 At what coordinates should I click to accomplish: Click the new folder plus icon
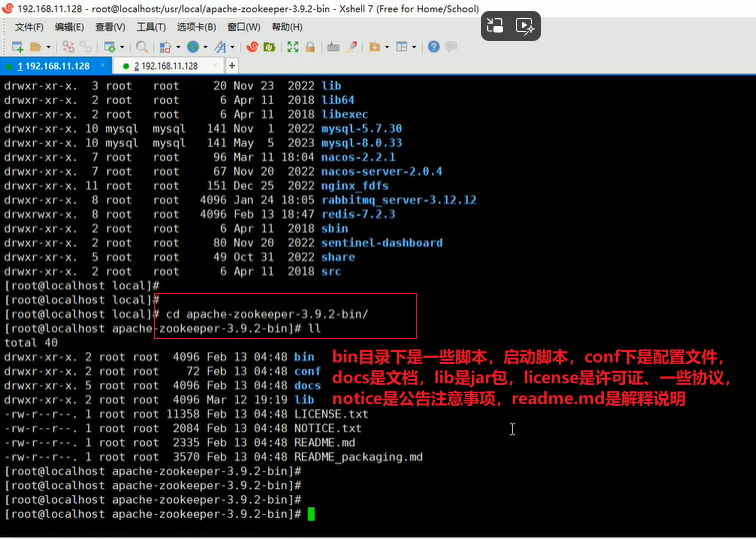click(374, 47)
